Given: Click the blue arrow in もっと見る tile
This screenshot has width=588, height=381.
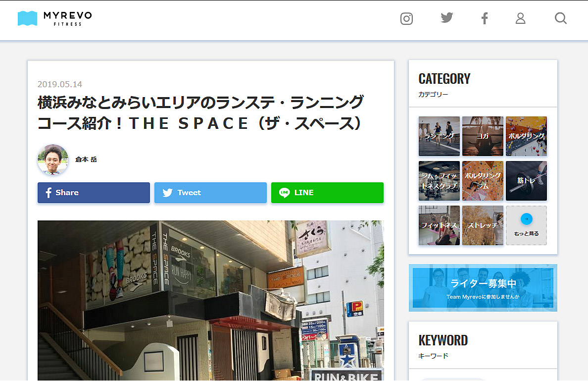Looking at the screenshot, I should (x=527, y=219).
